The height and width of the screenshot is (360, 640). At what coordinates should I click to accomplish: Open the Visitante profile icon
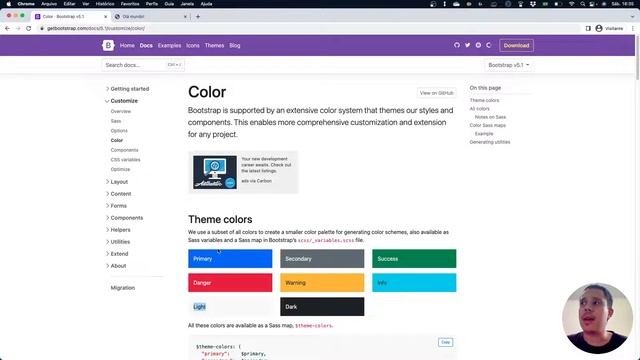(599, 28)
